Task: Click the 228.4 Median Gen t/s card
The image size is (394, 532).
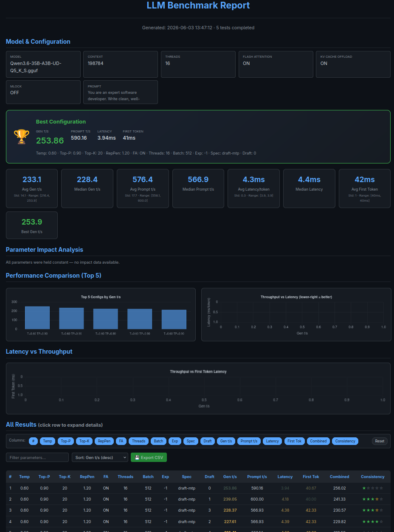Action: [87, 189]
